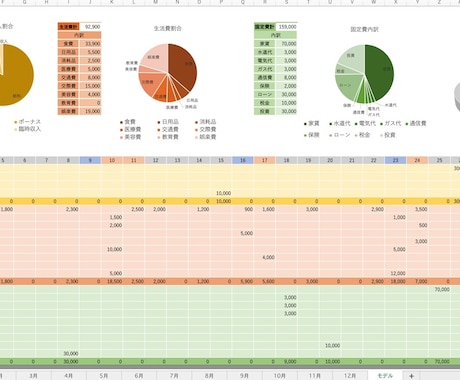Select the 固定費内訳 pie chart title
This screenshot has height=380, width=460.
(x=364, y=29)
